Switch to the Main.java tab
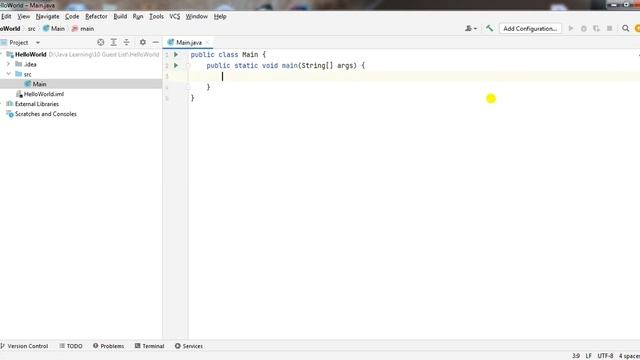 click(189, 42)
